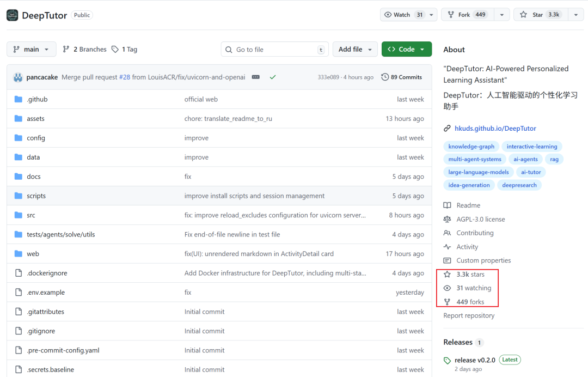Open the web folder icon

(18, 253)
